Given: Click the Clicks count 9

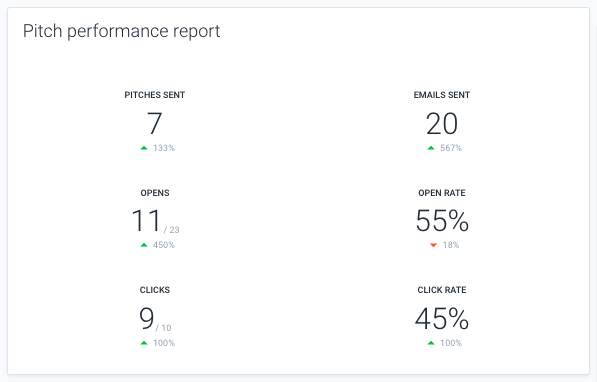Looking at the screenshot, I should (147, 318).
